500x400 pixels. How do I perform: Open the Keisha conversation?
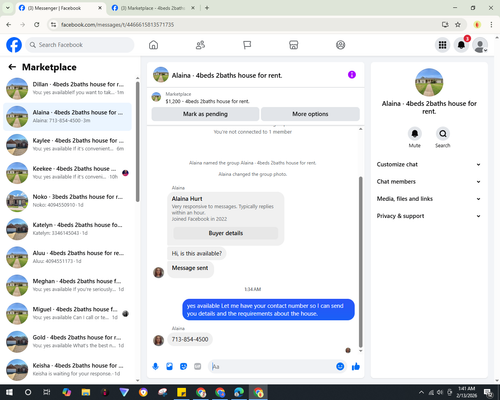(67, 370)
